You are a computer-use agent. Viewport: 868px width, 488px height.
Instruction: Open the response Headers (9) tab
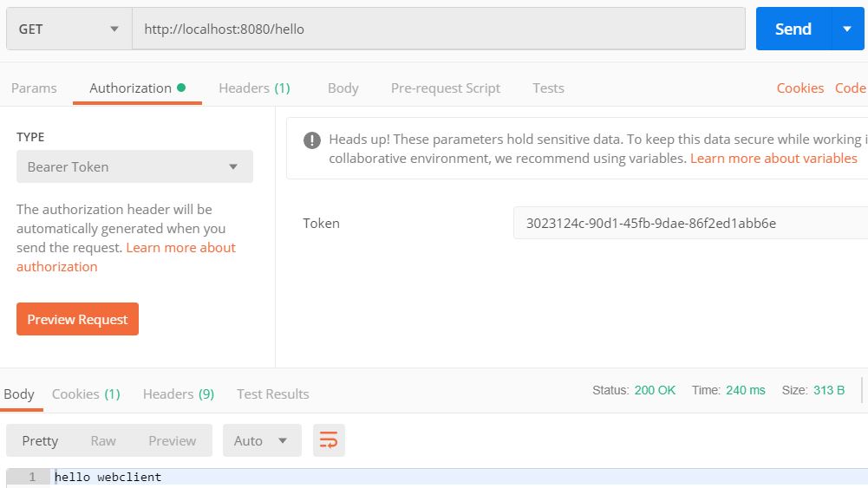click(x=179, y=394)
